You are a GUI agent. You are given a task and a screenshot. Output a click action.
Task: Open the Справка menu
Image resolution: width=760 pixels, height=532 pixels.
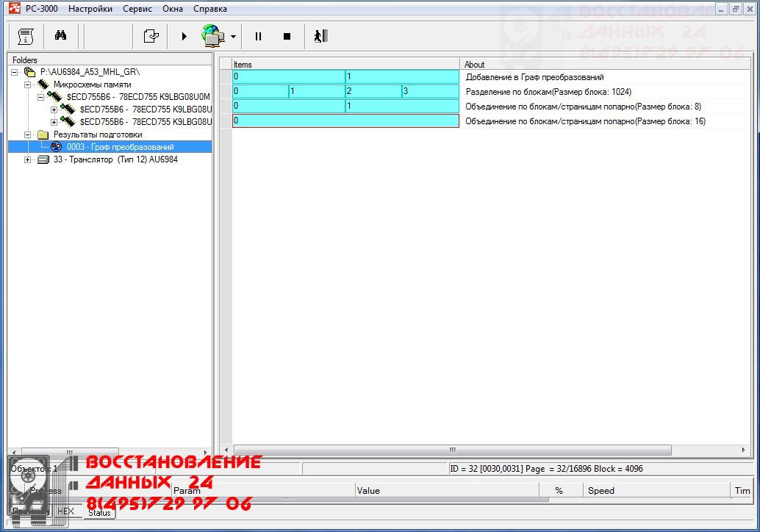(x=210, y=9)
